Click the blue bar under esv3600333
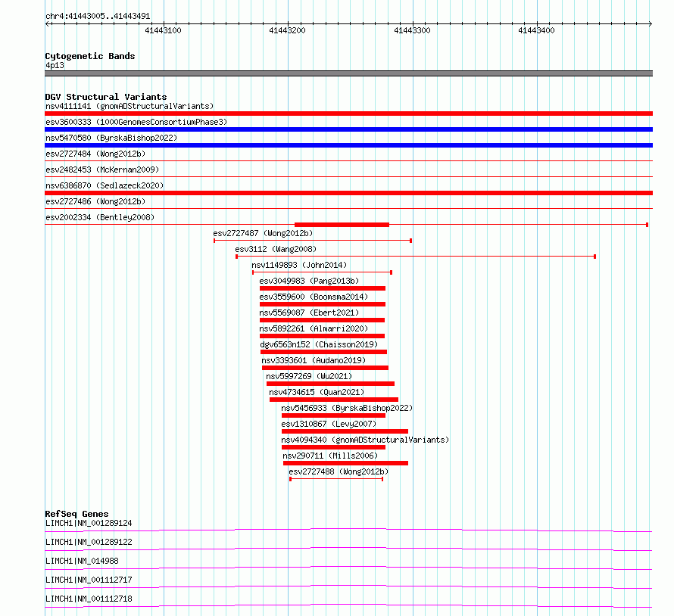This screenshot has width=674, height=616. tap(348, 129)
